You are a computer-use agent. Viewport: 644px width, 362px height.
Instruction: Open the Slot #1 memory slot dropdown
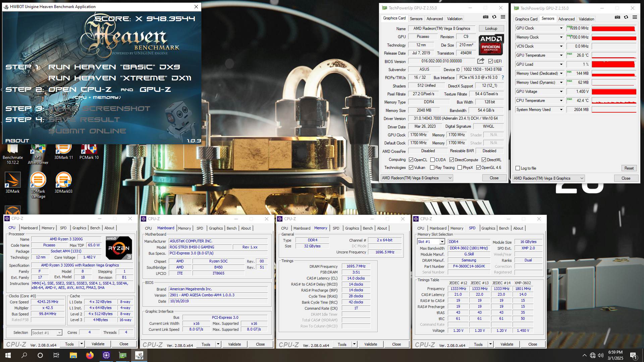click(x=442, y=242)
